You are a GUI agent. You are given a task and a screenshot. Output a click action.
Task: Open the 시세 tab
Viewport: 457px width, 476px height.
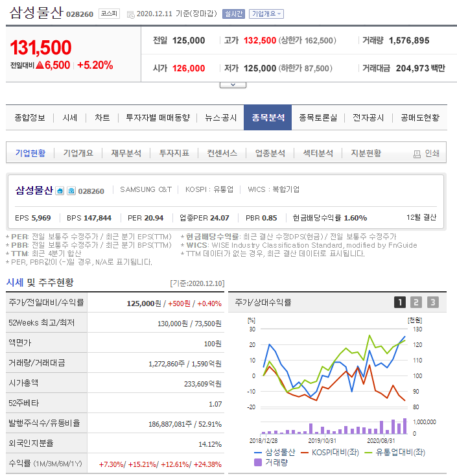tap(70, 118)
